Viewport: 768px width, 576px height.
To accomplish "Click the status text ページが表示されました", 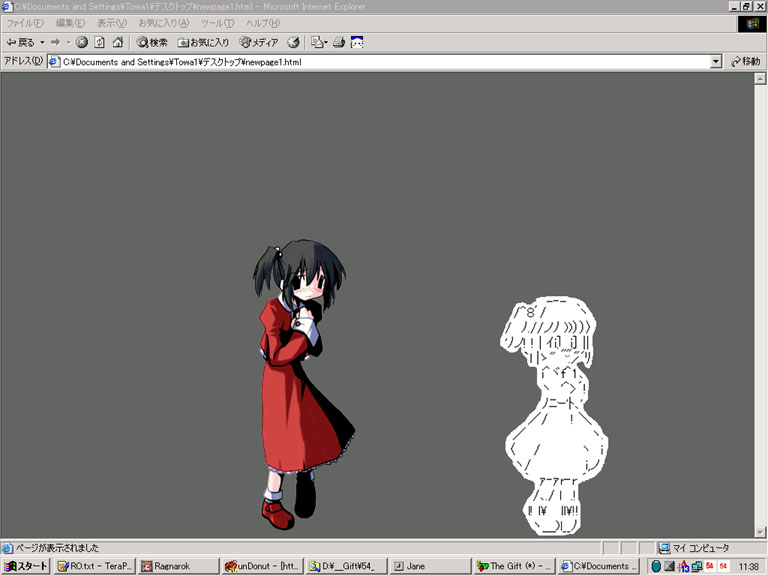I will [x=56, y=548].
